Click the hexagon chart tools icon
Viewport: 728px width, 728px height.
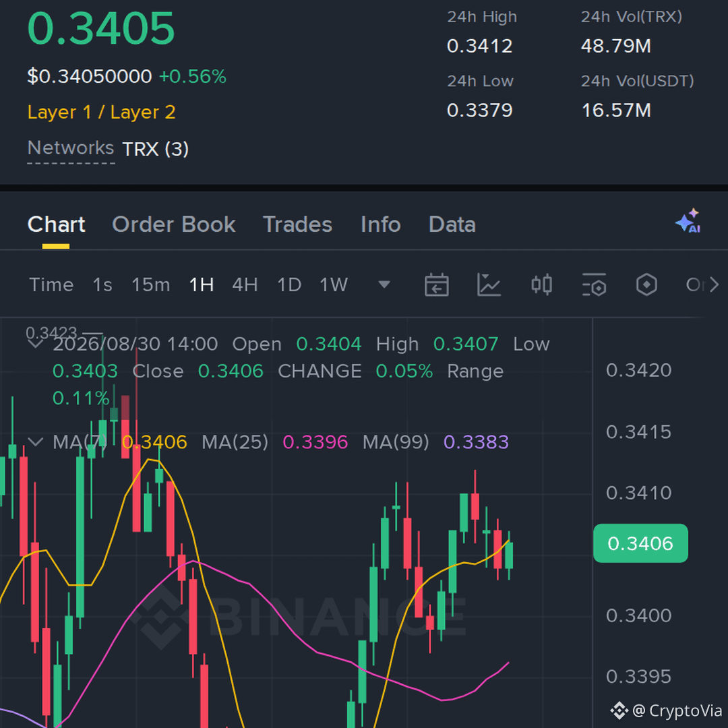[x=646, y=284]
